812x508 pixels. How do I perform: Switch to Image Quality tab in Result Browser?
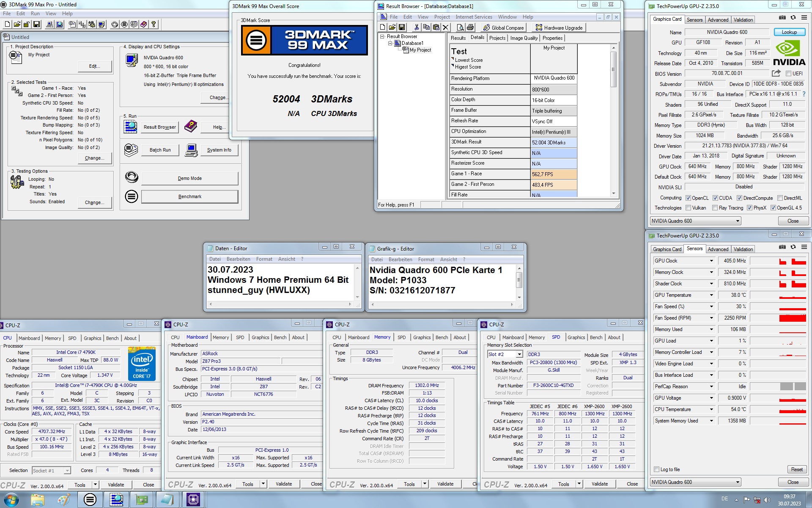[x=524, y=38]
